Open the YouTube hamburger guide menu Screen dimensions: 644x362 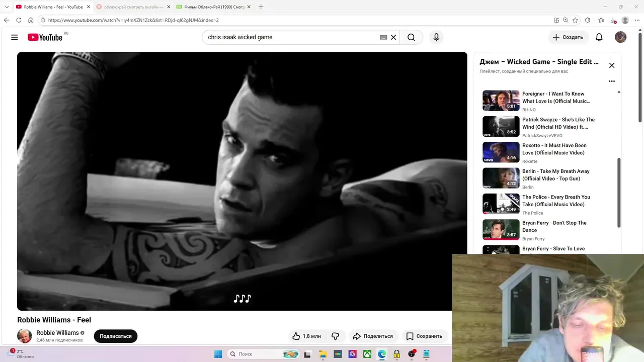(x=15, y=37)
